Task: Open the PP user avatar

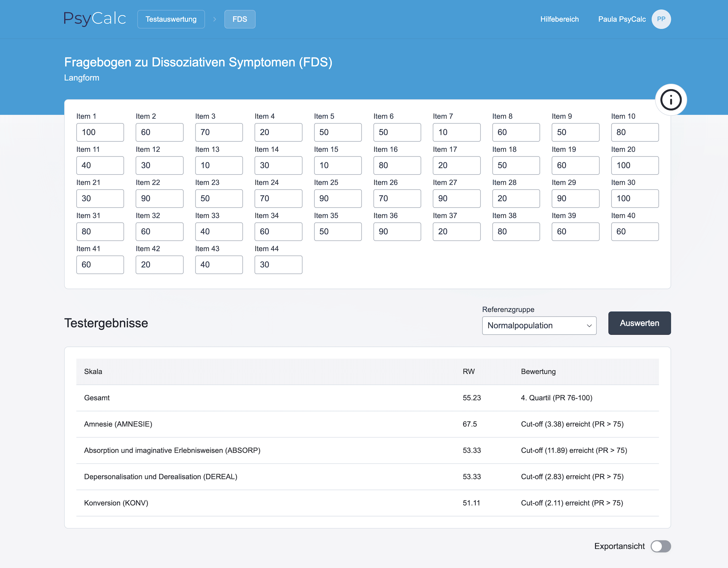Action: tap(661, 19)
